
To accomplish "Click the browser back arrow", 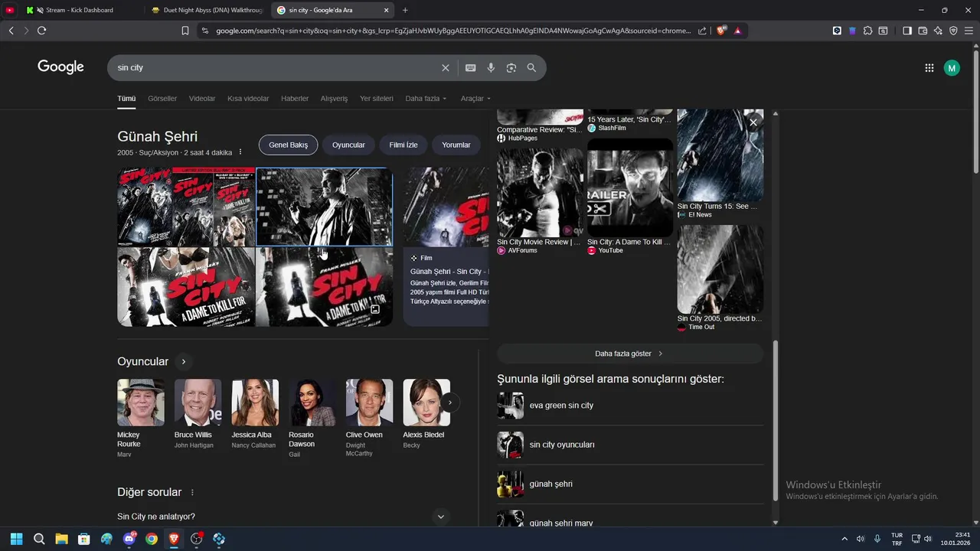I will (x=11, y=31).
